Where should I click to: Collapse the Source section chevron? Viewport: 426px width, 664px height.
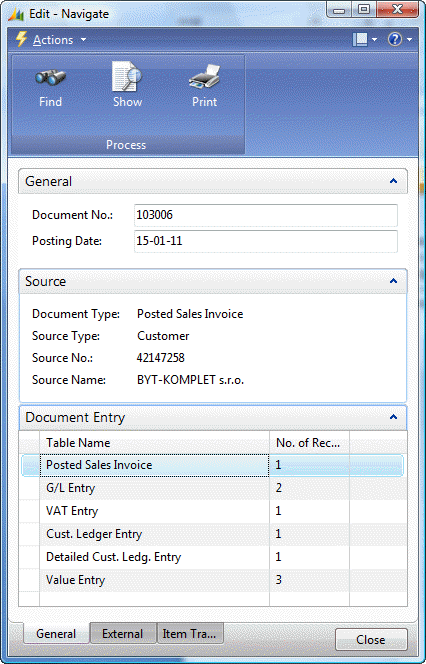393,281
